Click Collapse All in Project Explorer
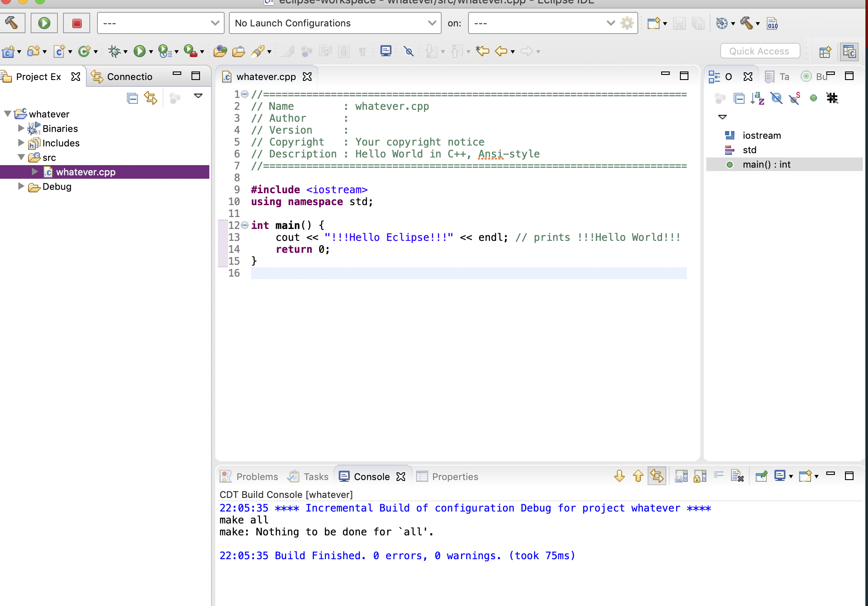 coord(132,98)
